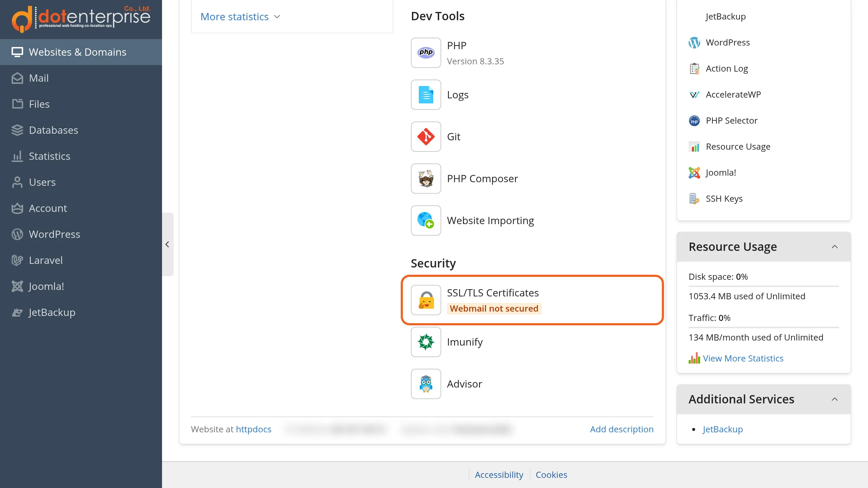Collapse the Resource Usage panel
This screenshot has width=868, height=488.
tap(835, 247)
